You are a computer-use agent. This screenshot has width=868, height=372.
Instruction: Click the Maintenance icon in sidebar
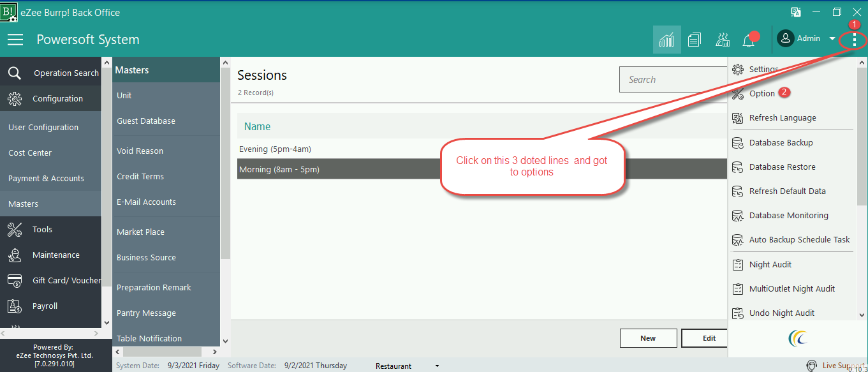click(15, 255)
